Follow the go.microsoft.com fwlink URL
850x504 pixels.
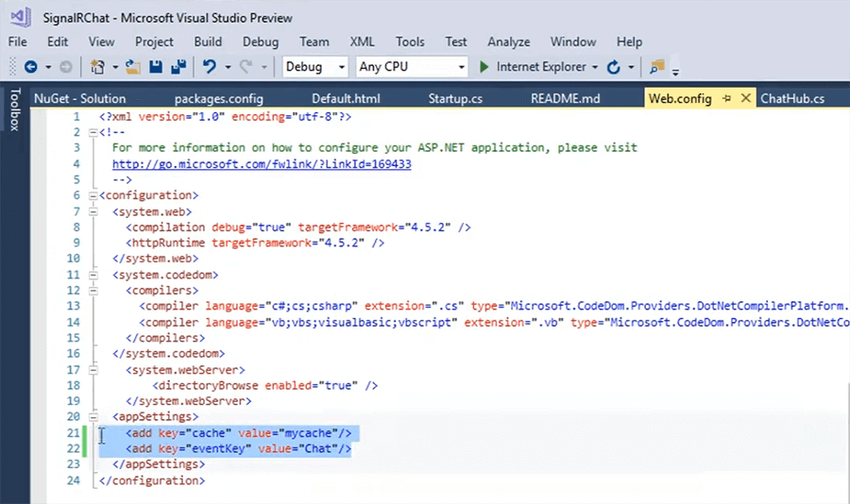(262, 163)
